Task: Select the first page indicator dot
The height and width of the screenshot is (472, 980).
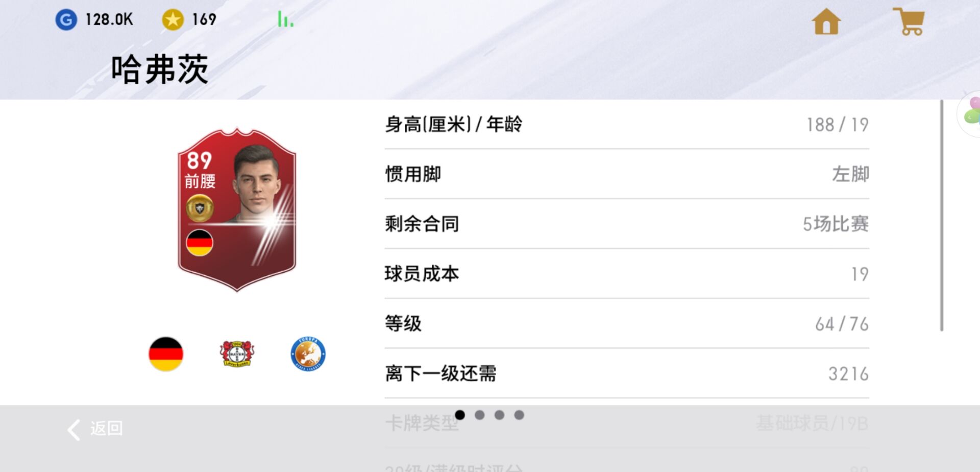Action: (459, 415)
